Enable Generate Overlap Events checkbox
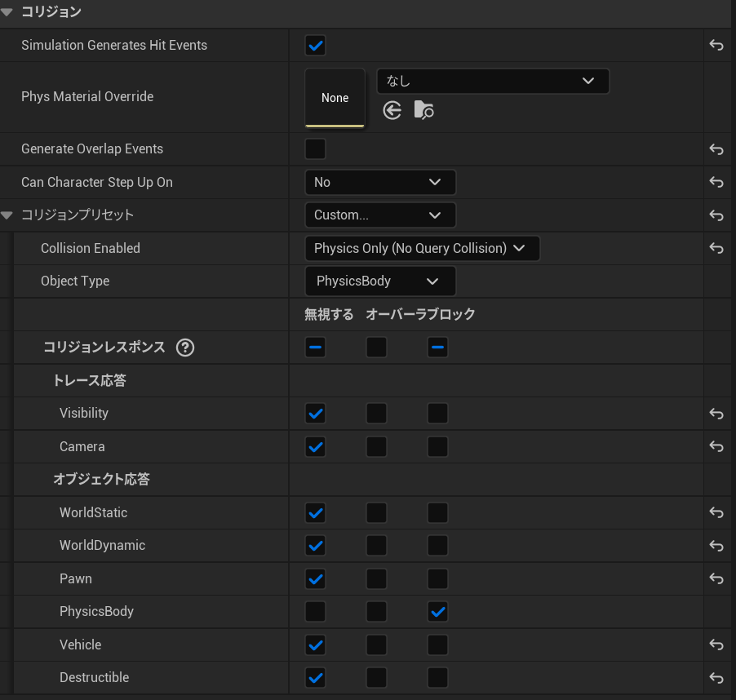Image resolution: width=736 pixels, height=700 pixels. click(315, 149)
